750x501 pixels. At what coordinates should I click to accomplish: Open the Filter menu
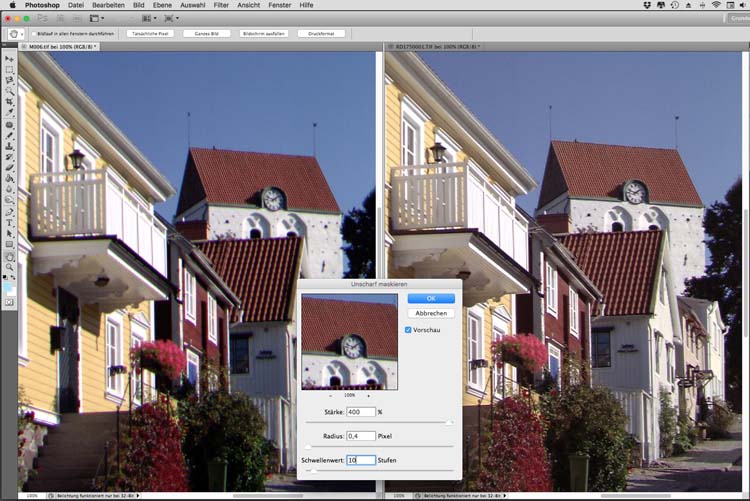click(221, 5)
